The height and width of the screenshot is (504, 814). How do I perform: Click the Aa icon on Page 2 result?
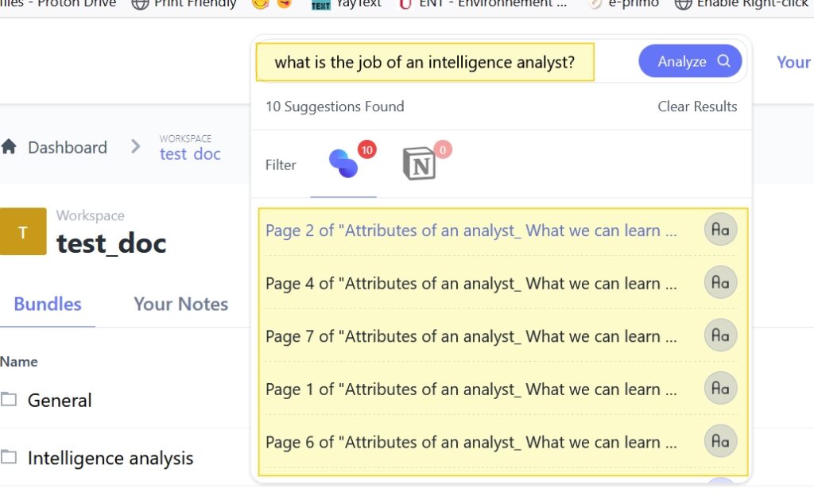point(720,230)
